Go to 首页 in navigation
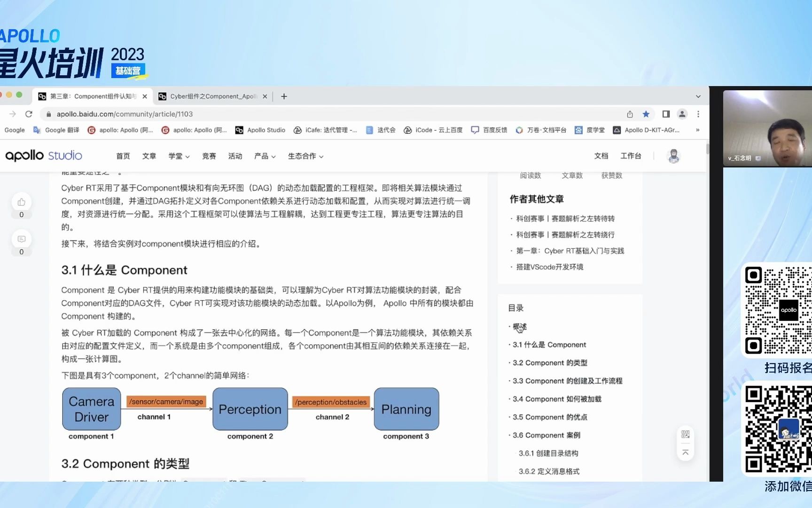The width and height of the screenshot is (812, 508). point(123,156)
